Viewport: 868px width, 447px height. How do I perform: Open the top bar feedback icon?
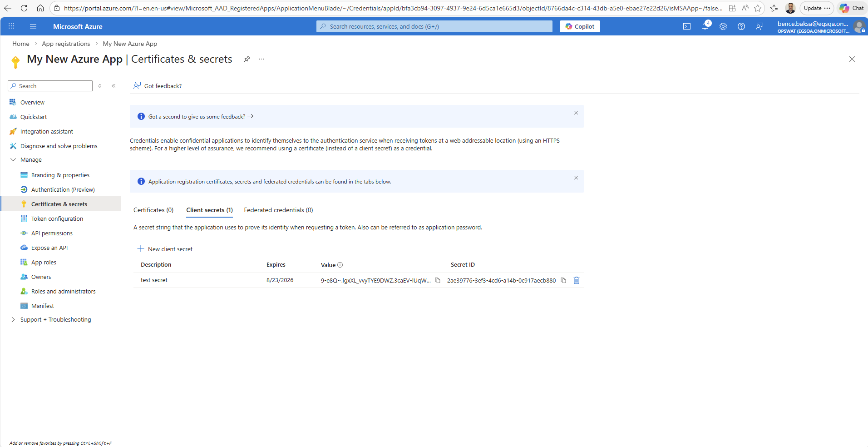[759, 26]
